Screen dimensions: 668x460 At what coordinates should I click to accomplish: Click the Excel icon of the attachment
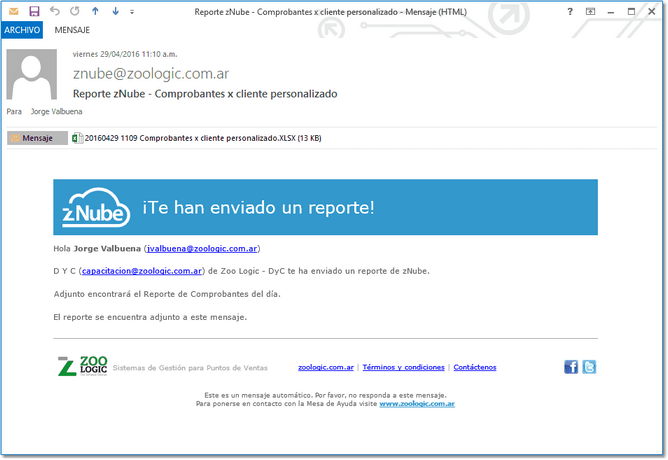(77, 138)
